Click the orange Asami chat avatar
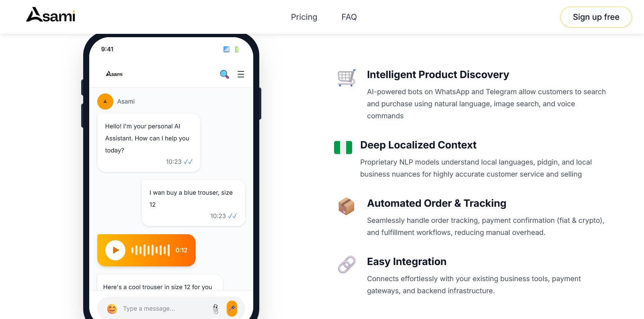 [x=105, y=102]
